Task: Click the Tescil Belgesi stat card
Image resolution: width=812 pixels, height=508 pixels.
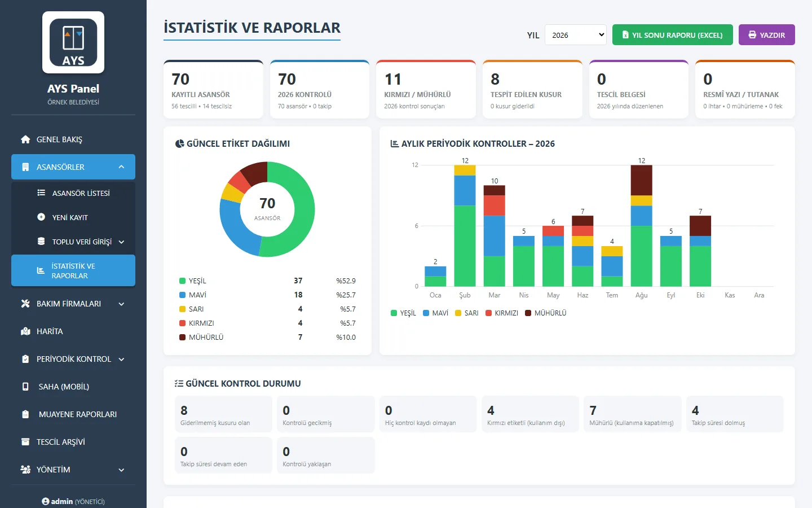Action: point(639,89)
